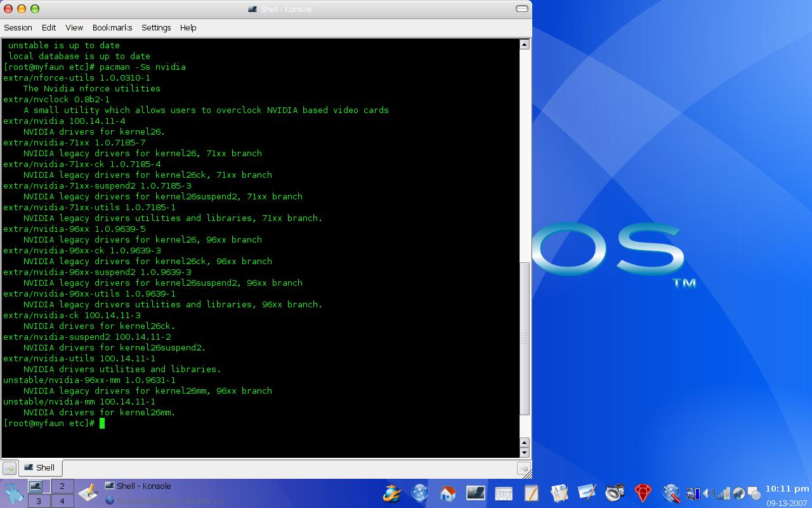Launch the speaker multimedia player icon

(x=615, y=493)
